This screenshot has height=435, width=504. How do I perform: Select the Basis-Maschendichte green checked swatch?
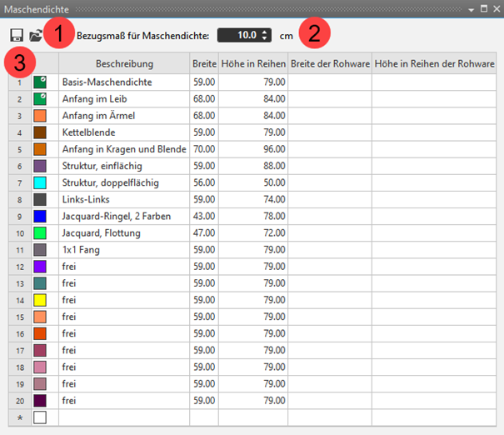tap(40, 82)
